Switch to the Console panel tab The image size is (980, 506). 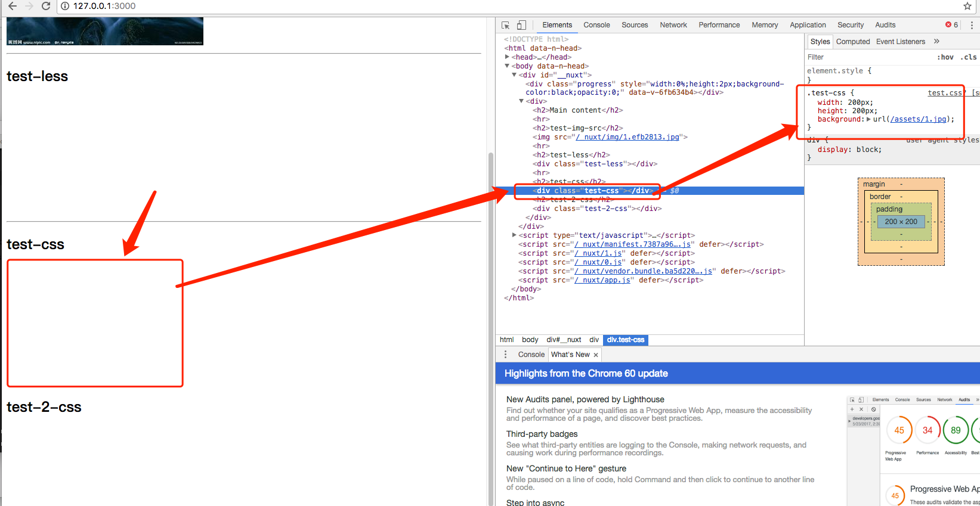[x=596, y=25]
